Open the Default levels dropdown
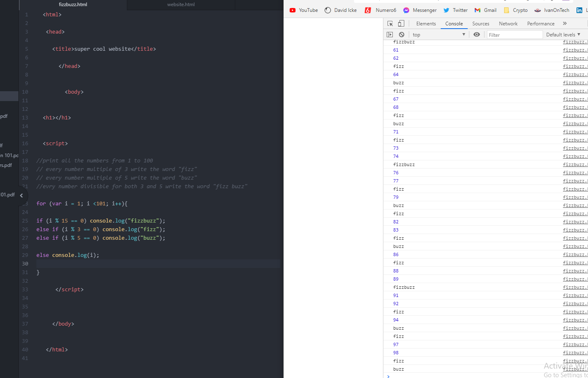Image resolution: width=588 pixels, height=378 pixels. (563, 35)
